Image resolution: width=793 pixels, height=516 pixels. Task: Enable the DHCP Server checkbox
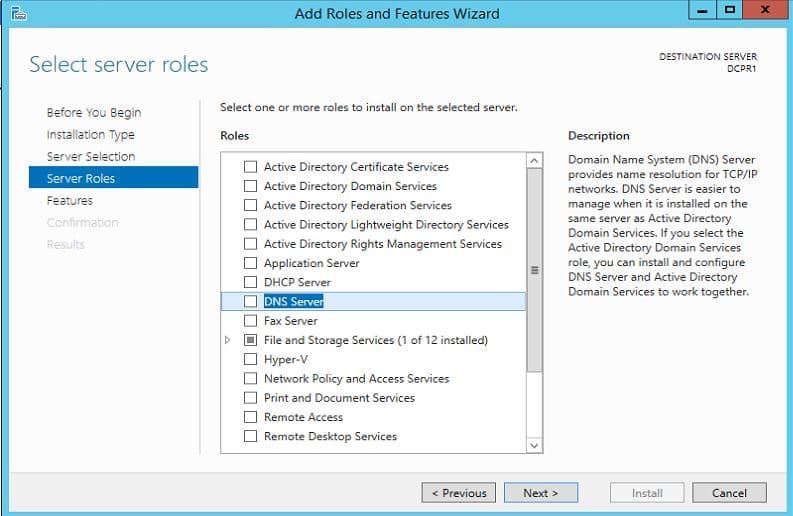point(250,282)
